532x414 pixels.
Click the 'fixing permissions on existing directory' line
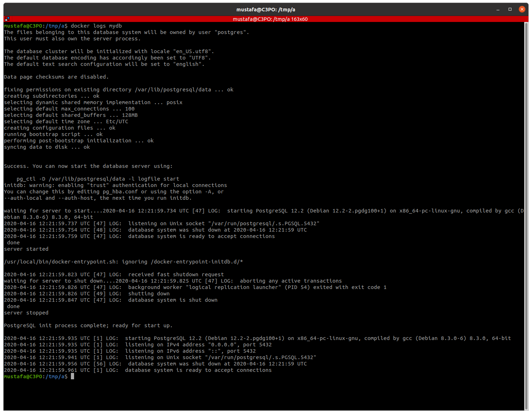click(x=119, y=90)
